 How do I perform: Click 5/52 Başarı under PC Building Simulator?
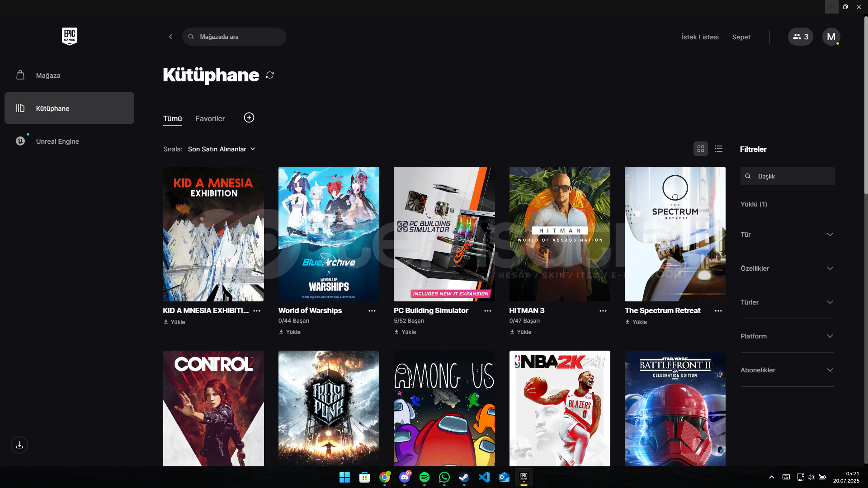409,321
